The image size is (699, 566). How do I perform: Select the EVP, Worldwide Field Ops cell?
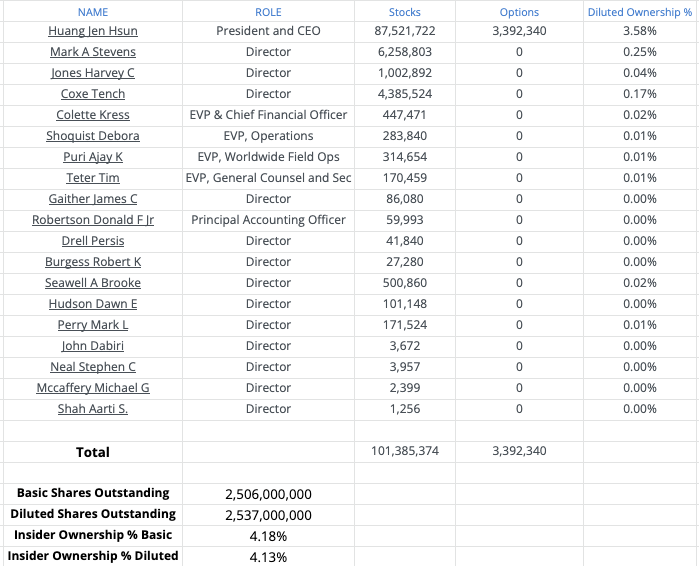click(x=268, y=157)
